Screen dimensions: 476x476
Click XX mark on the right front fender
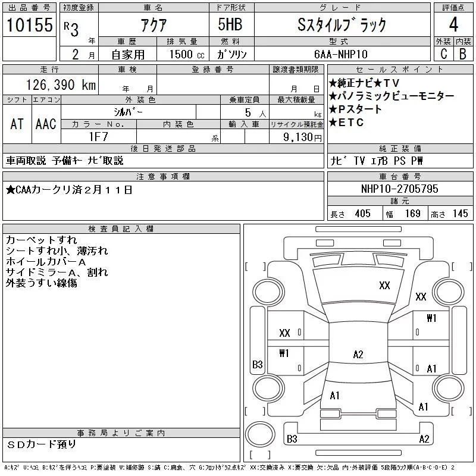(421, 296)
